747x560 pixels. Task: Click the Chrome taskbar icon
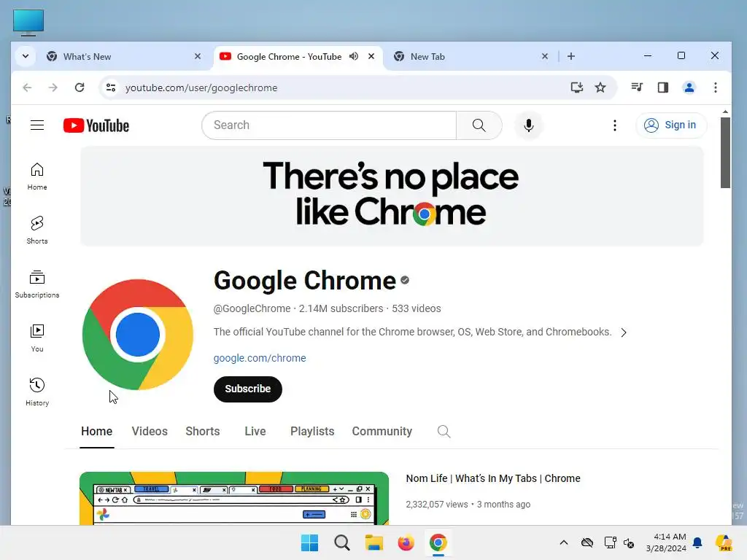coord(438,542)
